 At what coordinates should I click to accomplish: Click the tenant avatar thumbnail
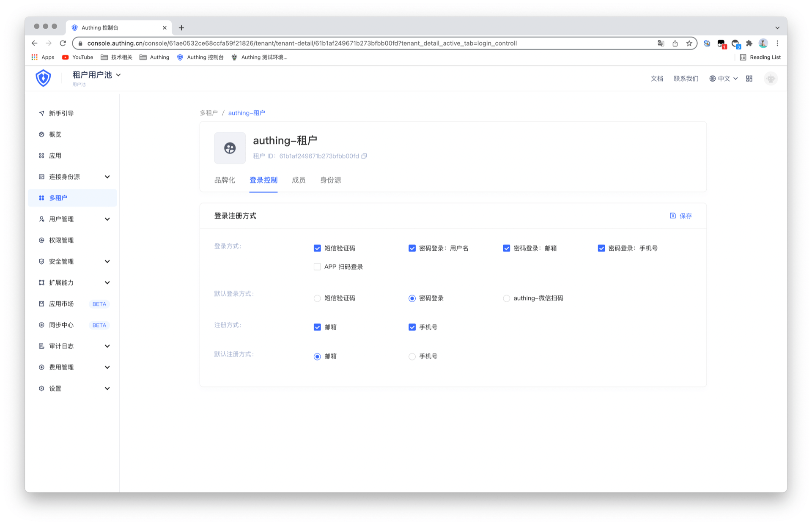(230, 148)
